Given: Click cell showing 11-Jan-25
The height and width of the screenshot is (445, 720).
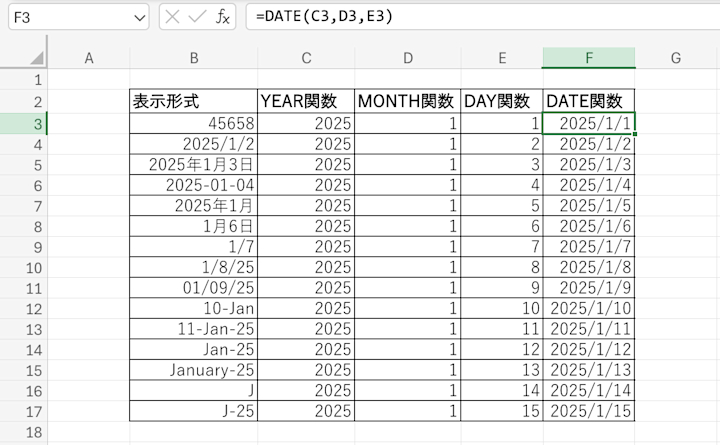Looking at the screenshot, I should [x=193, y=329].
